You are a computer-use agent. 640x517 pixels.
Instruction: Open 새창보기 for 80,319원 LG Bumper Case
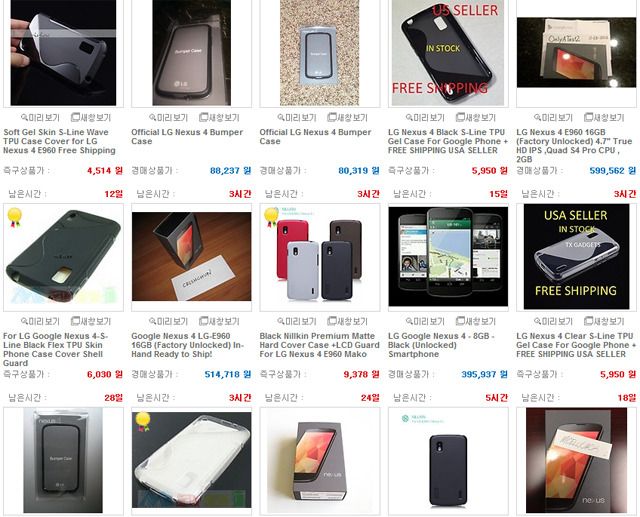(x=347, y=118)
